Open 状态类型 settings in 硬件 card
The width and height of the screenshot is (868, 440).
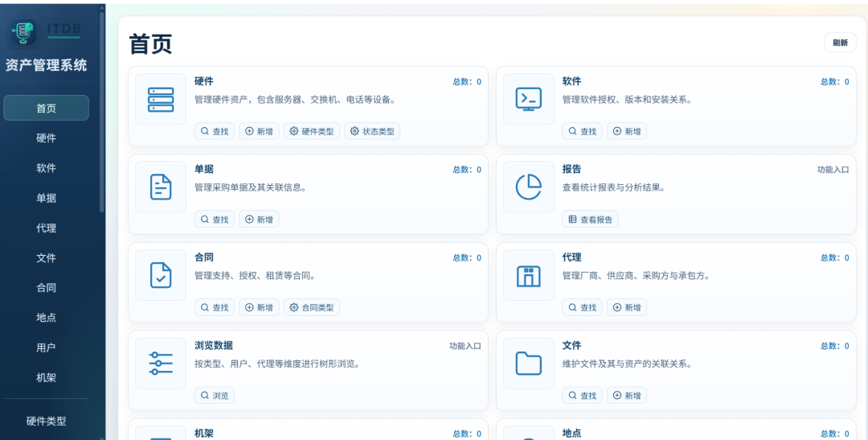coord(372,131)
